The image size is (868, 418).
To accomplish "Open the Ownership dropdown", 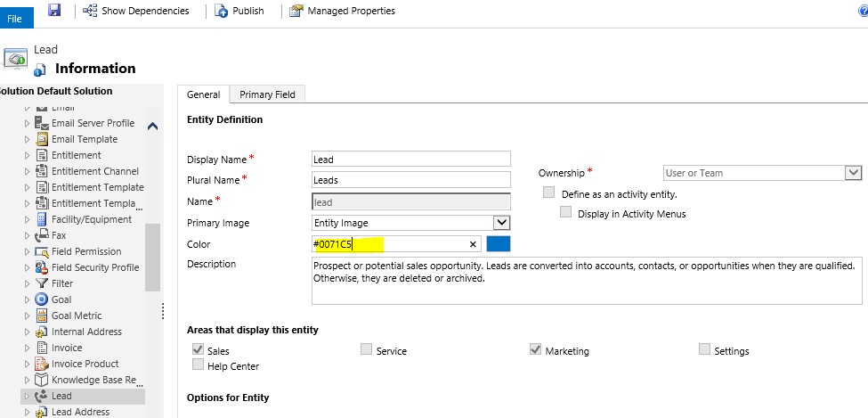I will click(x=853, y=173).
